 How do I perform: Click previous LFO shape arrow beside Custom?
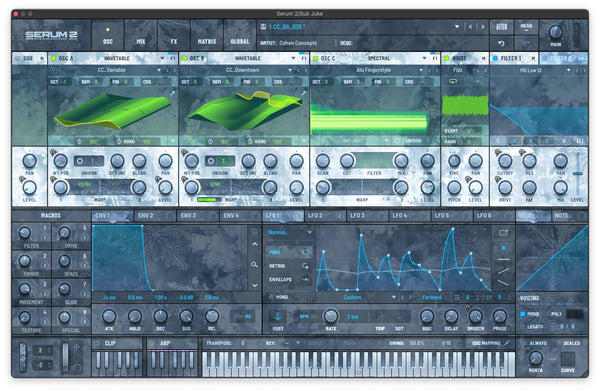pos(403,297)
